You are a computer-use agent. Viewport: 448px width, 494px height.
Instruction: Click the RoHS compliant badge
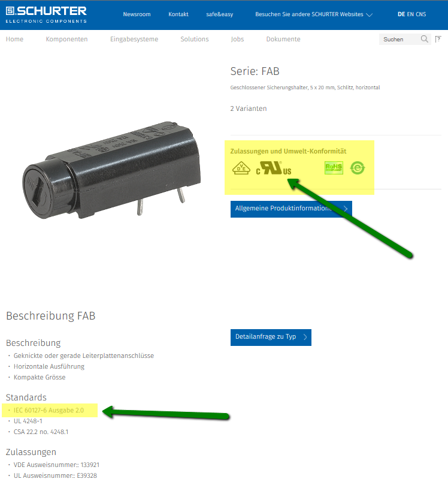pos(334,168)
